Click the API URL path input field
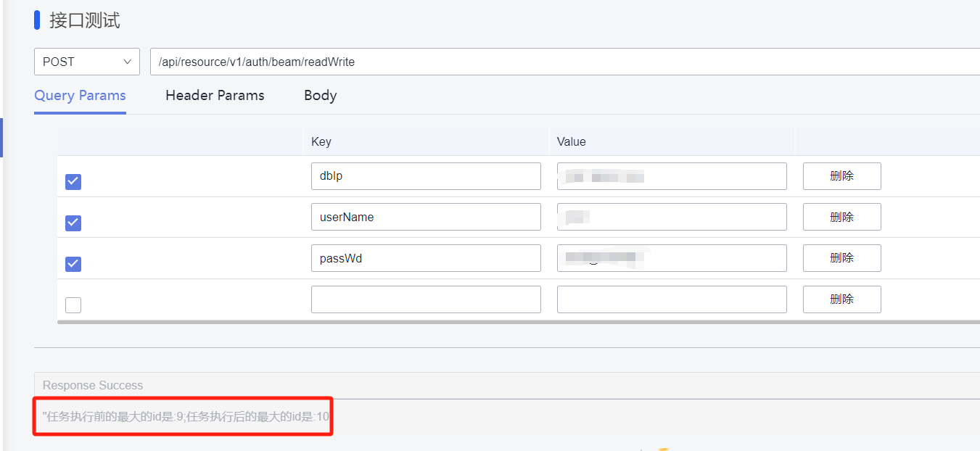The image size is (980, 451). click(566, 62)
